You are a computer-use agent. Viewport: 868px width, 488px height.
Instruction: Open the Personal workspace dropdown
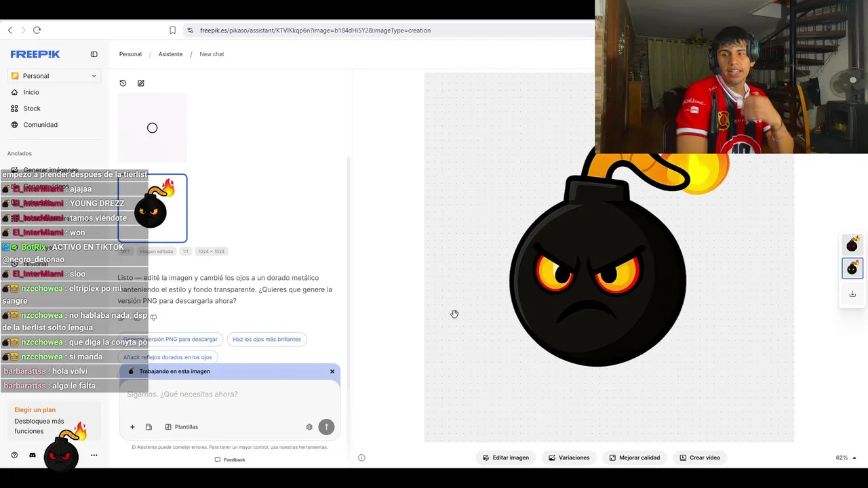point(54,76)
